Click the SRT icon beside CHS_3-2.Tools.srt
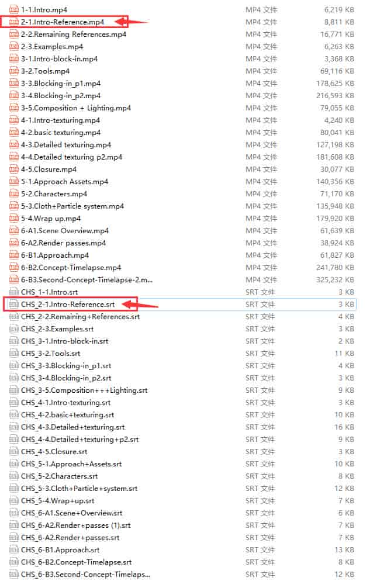The width and height of the screenshot is (373, 588). (15, 354)
